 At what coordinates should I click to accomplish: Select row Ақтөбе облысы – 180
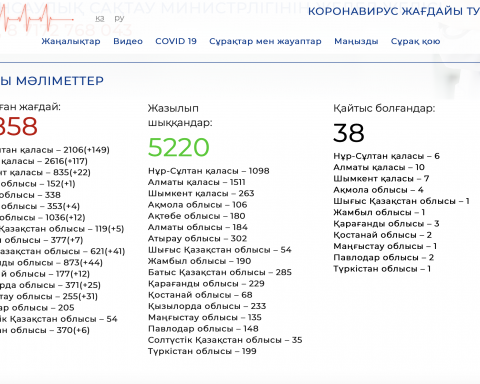coord(197,216)
